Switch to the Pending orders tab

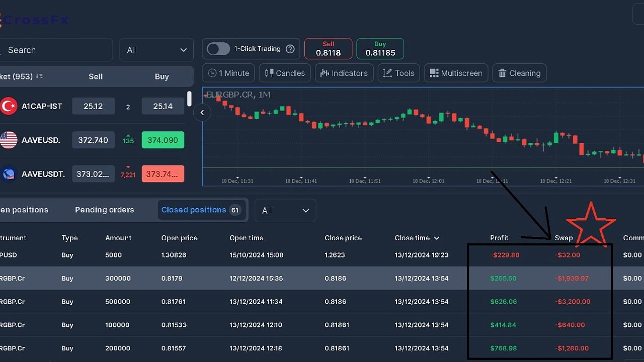[104, 210]
